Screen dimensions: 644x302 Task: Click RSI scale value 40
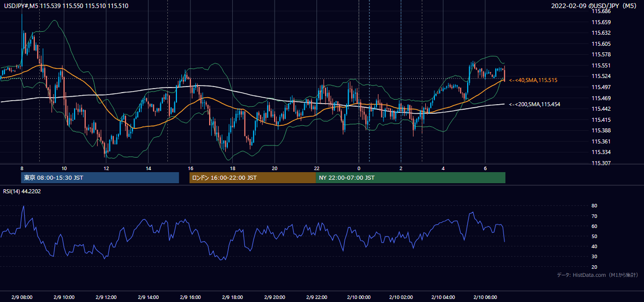click(594, 246)
